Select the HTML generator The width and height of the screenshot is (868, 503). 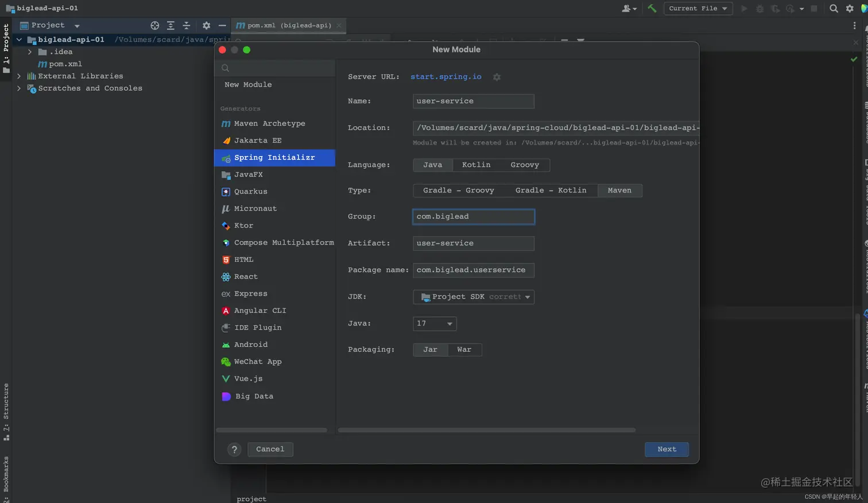(x=274, y=260)
